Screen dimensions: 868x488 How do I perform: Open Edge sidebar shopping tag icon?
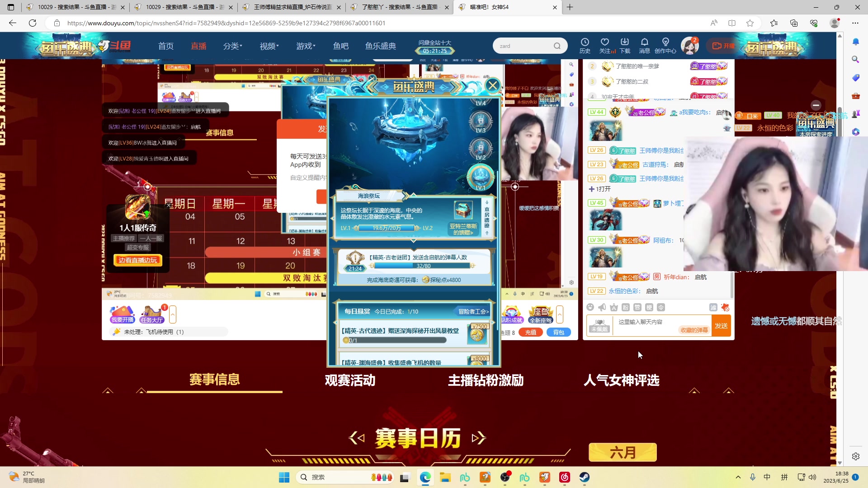click(x=855, y=78)
